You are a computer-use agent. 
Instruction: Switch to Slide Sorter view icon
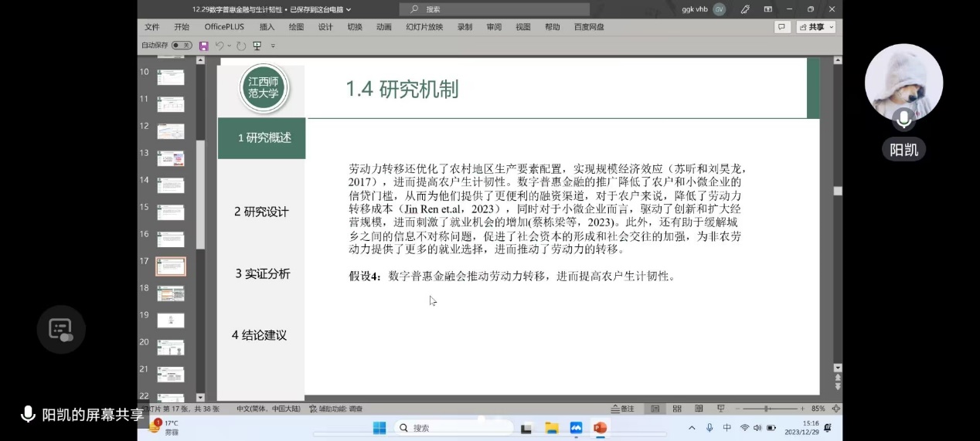tap(677, 409)
